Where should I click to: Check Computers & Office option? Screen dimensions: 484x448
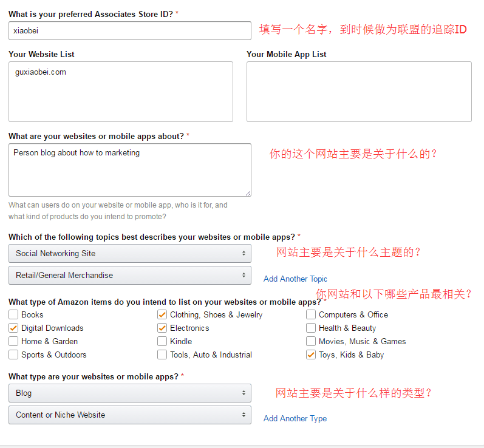pos(311,314)
